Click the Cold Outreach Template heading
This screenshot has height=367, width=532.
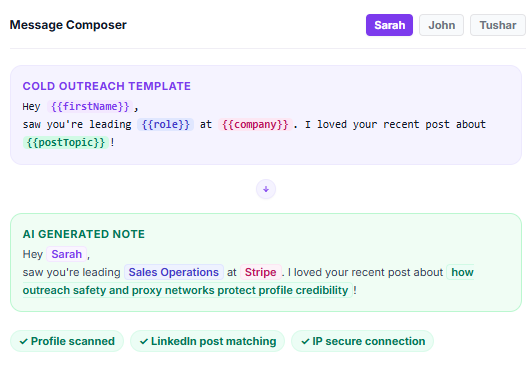pos(107,86)
